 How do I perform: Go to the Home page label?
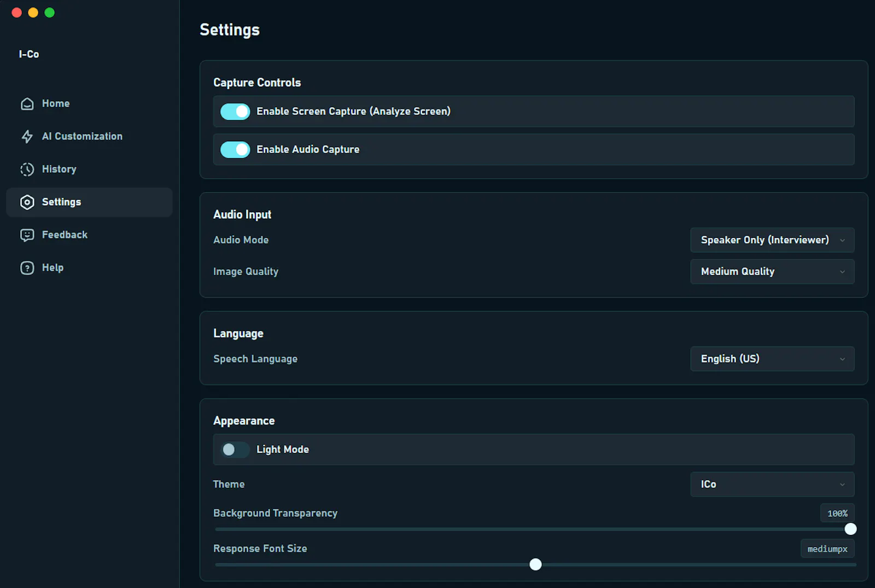pos(56,103)
